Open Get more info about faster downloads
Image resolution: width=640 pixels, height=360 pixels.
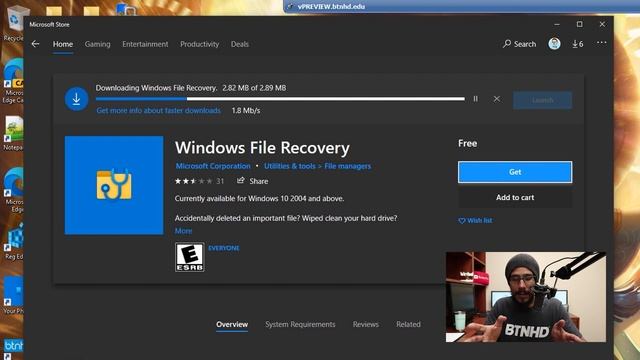(158, 111)
